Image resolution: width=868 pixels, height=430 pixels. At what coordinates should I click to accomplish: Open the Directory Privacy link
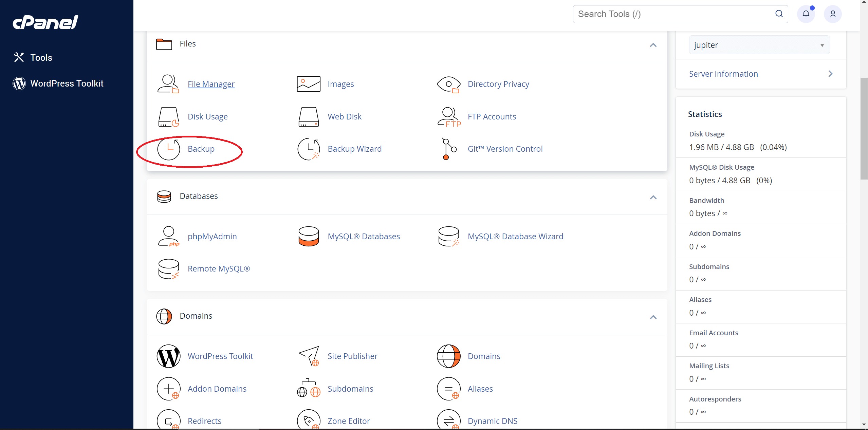[x=498, y=84]
